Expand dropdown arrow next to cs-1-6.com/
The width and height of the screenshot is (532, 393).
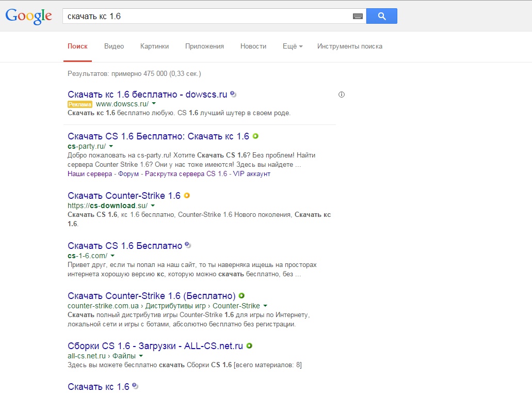point(112,256)
